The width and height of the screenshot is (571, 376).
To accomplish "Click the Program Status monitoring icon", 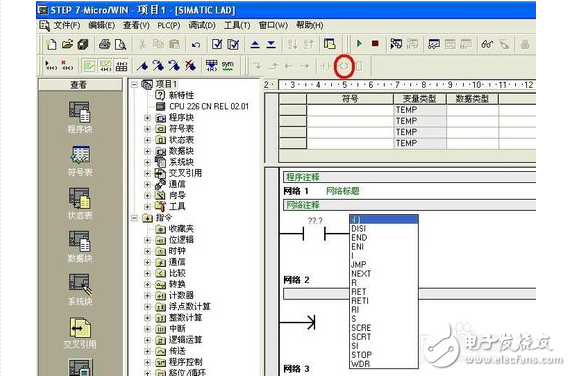I will (x=396, y=44).
